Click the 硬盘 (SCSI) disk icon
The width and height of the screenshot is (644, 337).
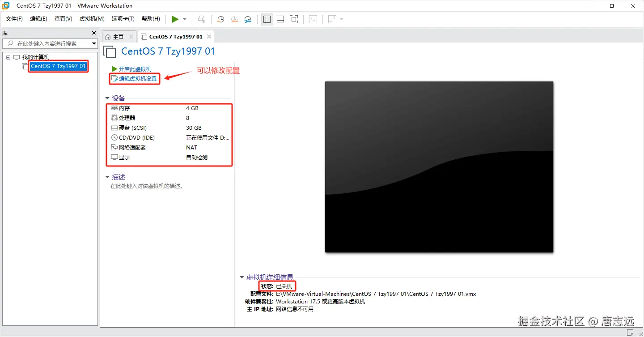click(x=114, y=128)
